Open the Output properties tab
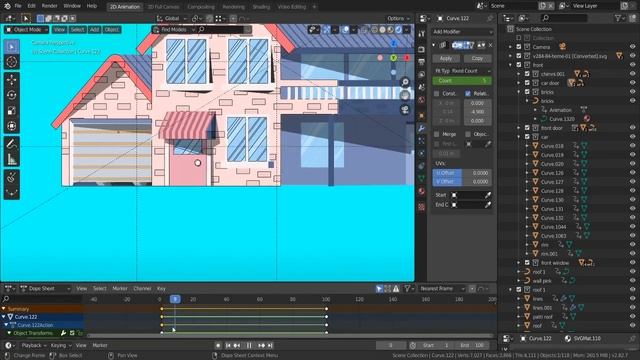The width and height of the screenshot is (640, 360). point(422,62)
